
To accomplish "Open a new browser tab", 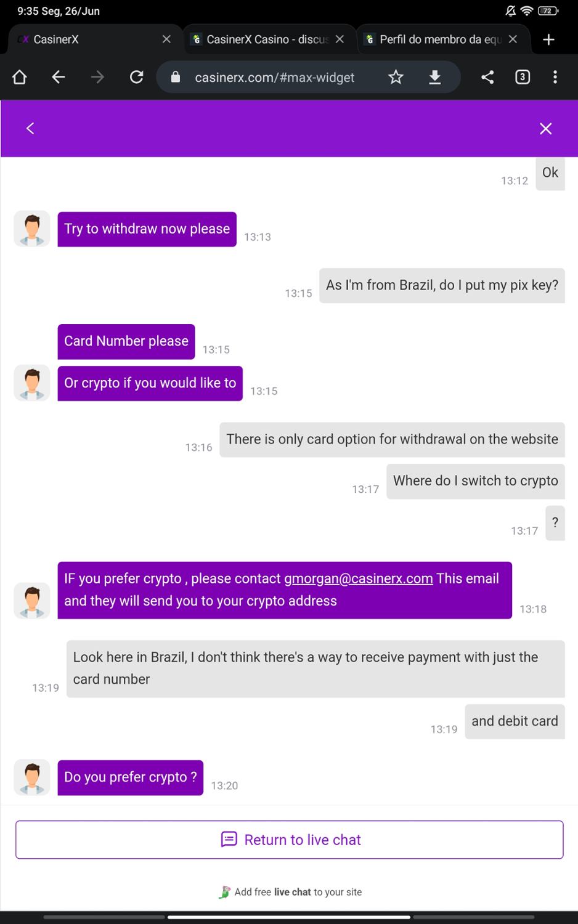I will pos(548,39).
